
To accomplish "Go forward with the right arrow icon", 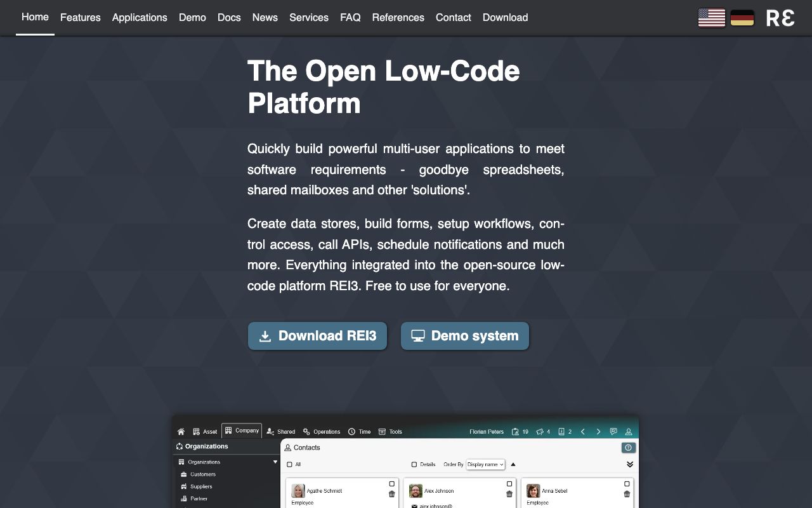I will (598, 432).
